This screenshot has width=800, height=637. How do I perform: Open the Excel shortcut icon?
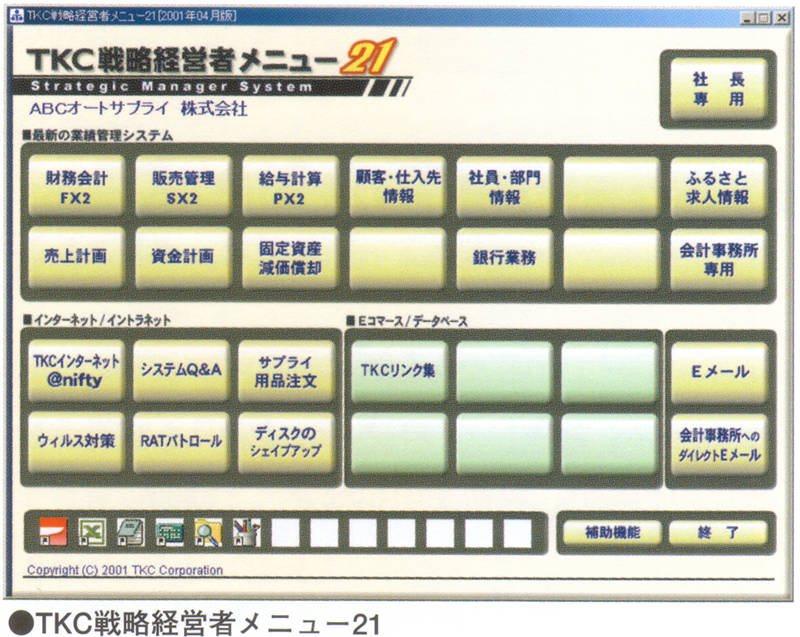click(x=92, y=532)
